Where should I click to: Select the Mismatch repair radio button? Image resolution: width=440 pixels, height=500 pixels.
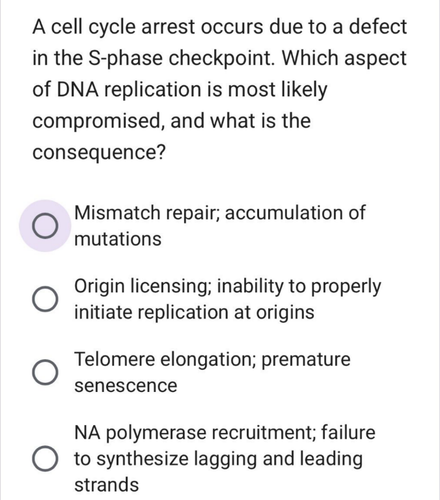pos(45,226)
